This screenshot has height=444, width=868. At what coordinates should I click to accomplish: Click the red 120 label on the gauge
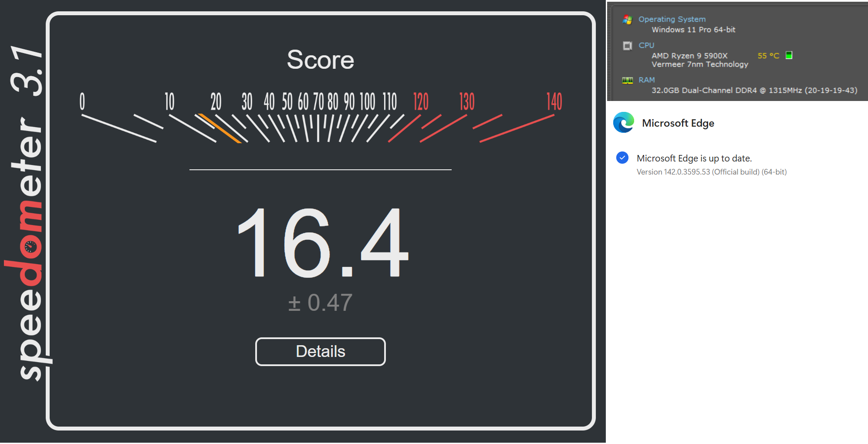point(421,101)
